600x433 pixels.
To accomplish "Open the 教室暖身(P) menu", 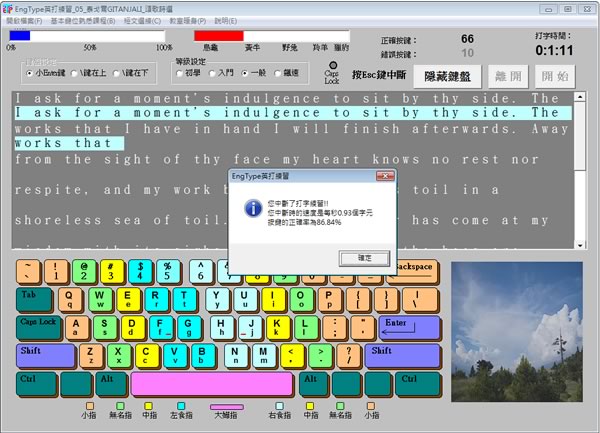I will pos(188,21).
